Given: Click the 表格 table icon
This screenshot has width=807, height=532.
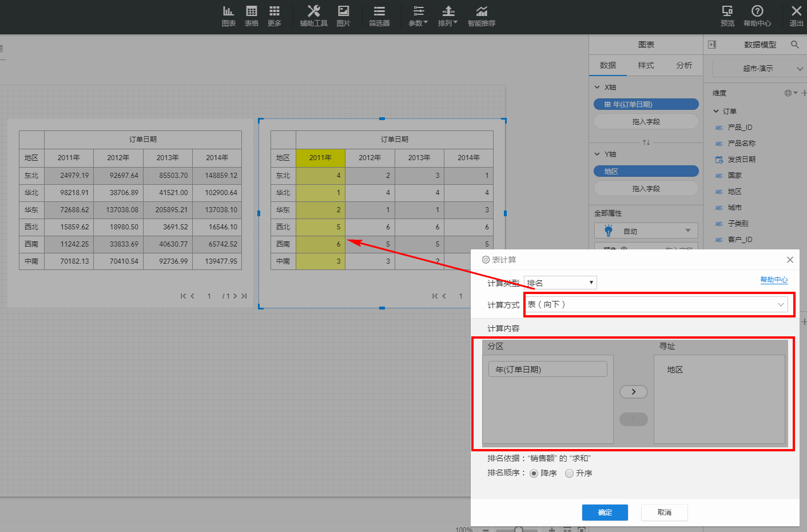Looking at the screenshot, I should click(251, 15).
